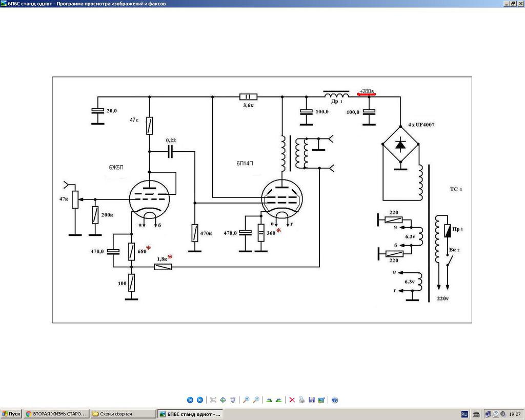Click the 20,0 capacitor value
Image resolution: width=525 pixels, height=420 pixels.
click(x=111, y=111)
